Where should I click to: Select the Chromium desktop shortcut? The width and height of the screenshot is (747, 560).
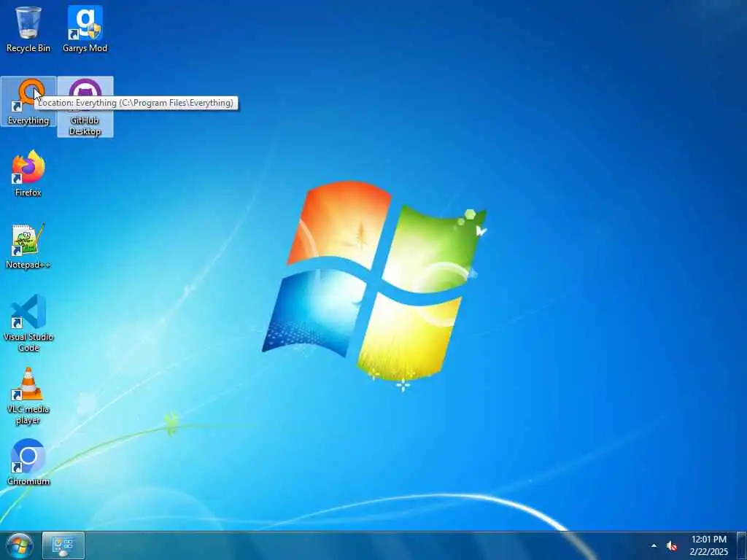point(28,462)
